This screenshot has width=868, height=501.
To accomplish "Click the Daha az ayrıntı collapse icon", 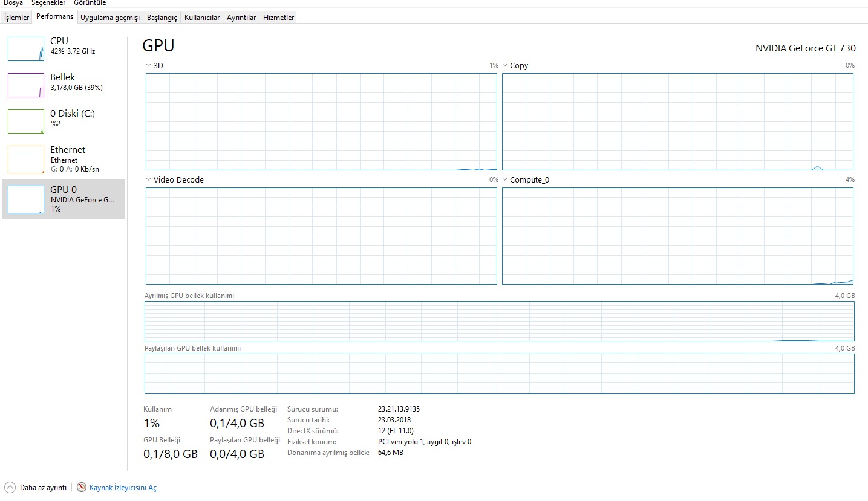I will 10,487.
